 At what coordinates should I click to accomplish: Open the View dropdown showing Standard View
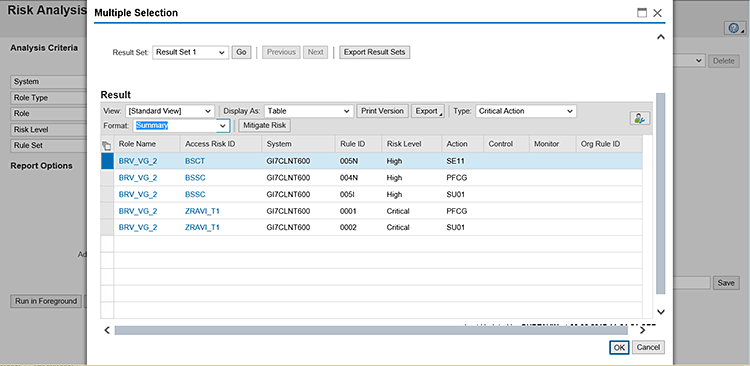170,111
